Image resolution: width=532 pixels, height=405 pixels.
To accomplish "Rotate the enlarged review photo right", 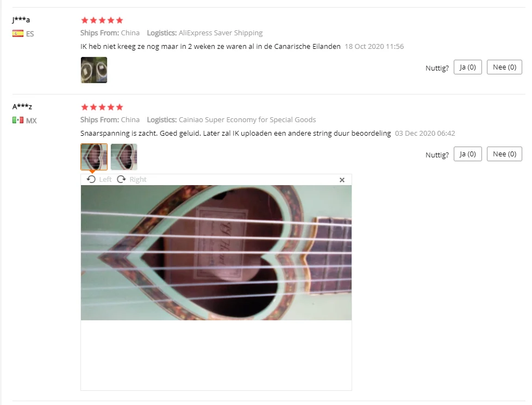I will [132, 179].
